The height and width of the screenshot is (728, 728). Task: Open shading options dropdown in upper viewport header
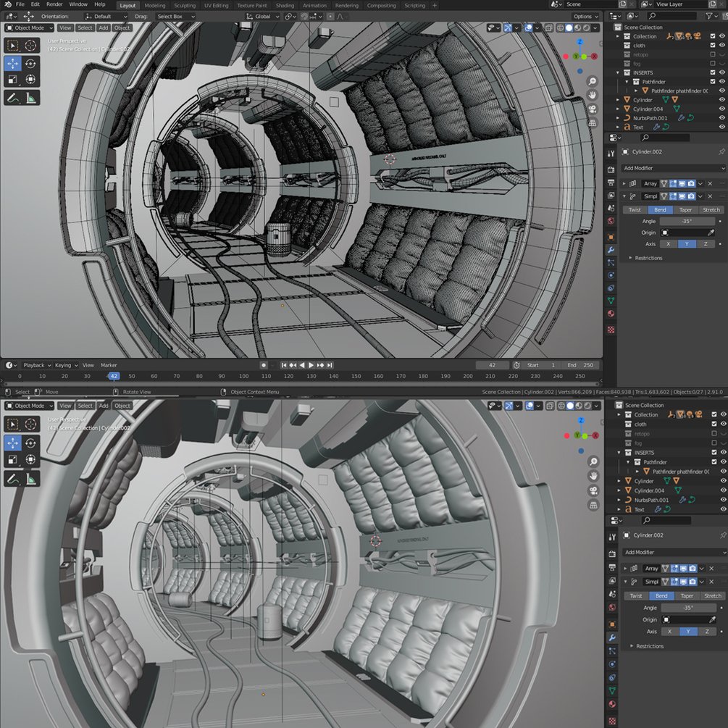coord(595,28)
